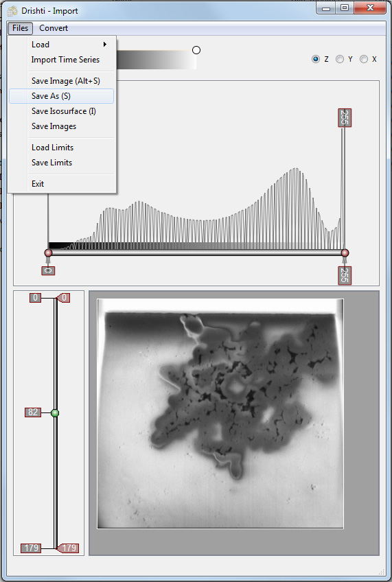Click the slice preview image

220,413
